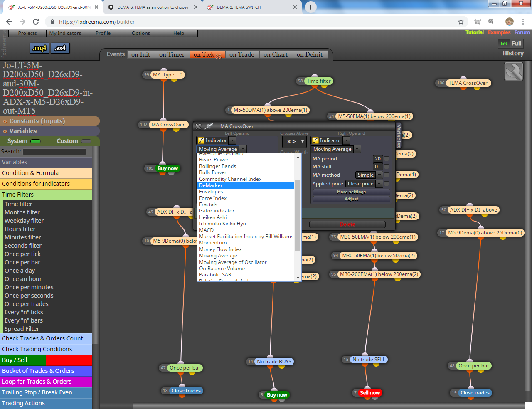Viewport: 532px width, 409px height.
Task: Expand the Applied price Close price dropdown
Action: pyautogui.click(x=365, y=184)
